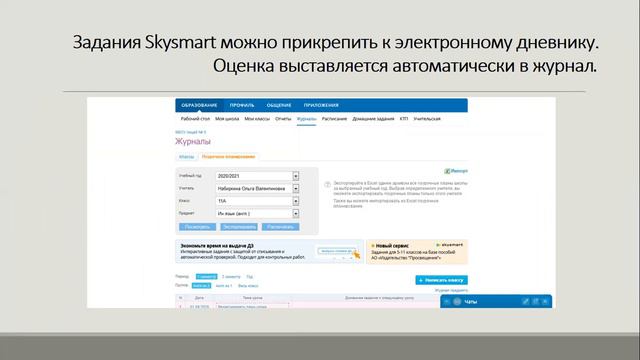
Task: Click the Написать классу button
Action: tap(442, 280)
